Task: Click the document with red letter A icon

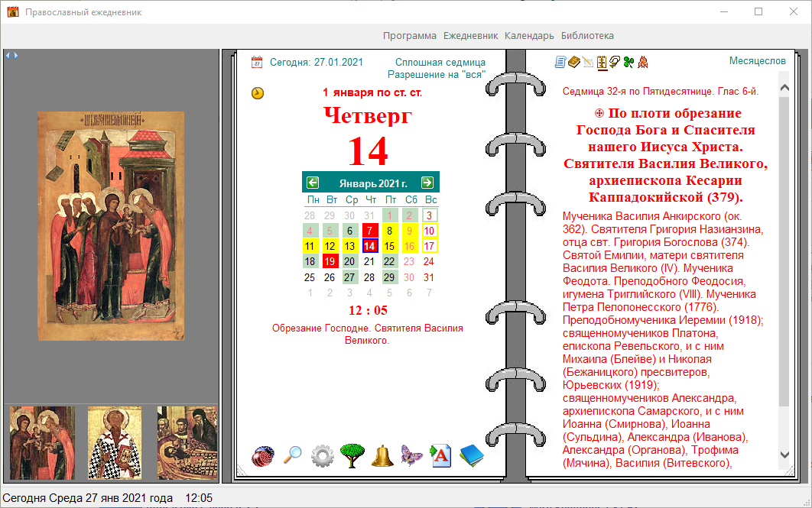Action: (440, 456)
